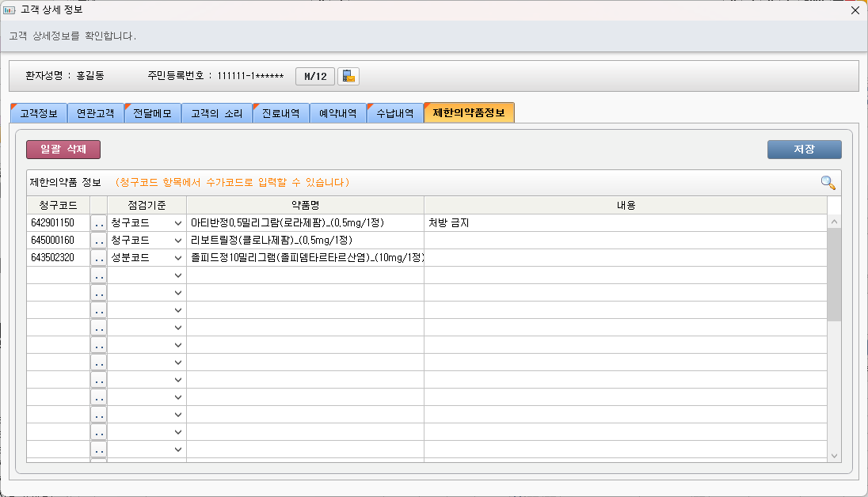Click the table's vertical scrollbar down arrow
This screenshot has height=497, width=868.
[834, 456]
